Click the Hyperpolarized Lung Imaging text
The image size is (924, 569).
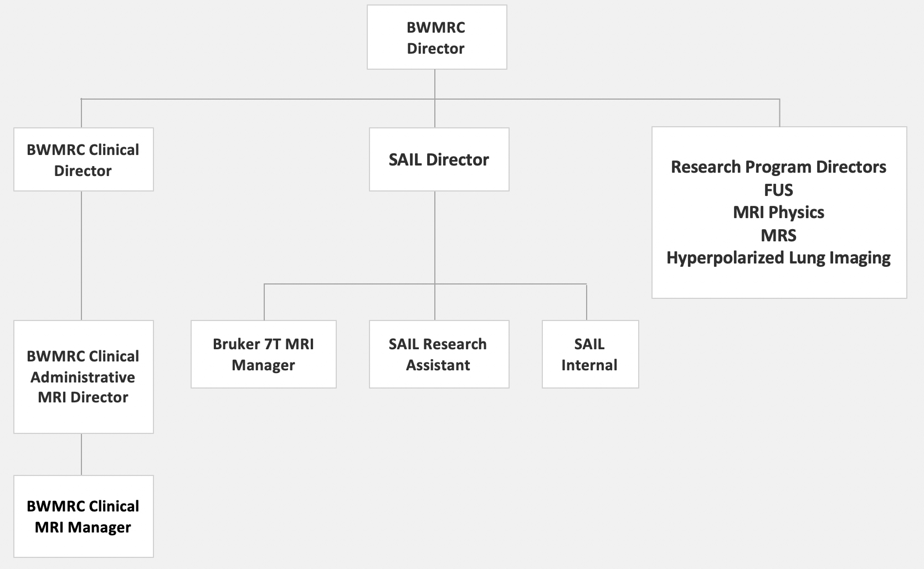[778, 258]
